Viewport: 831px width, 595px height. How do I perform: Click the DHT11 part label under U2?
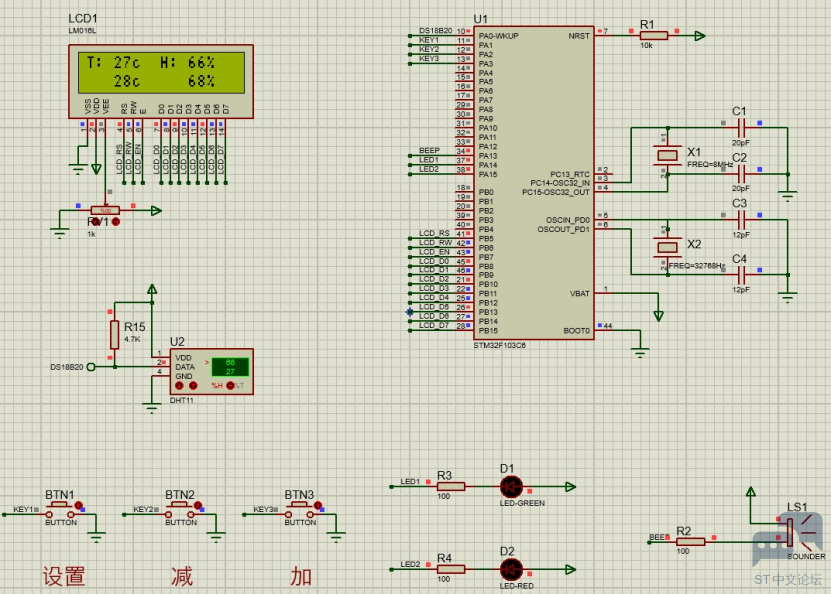pos(181,400)
